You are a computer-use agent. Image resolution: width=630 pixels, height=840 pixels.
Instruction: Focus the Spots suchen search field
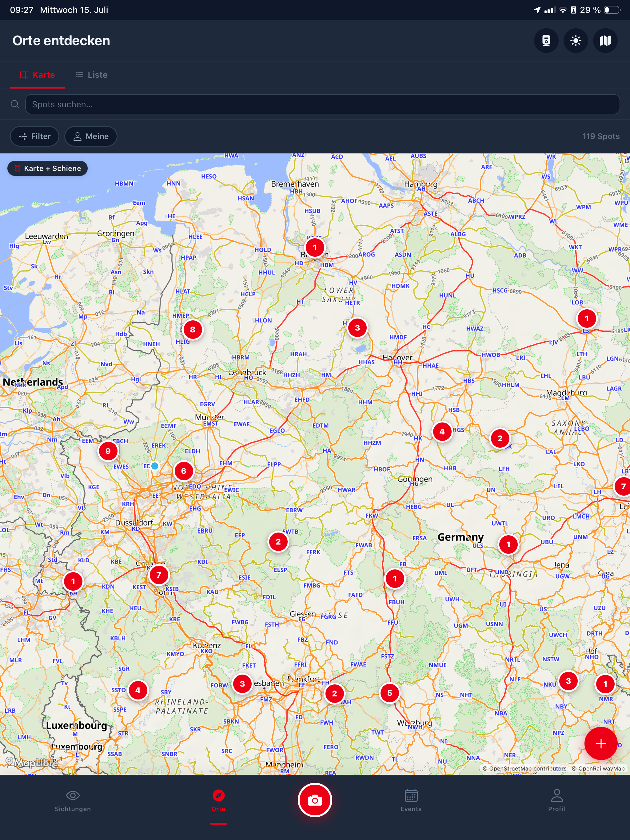tap(322, 105)
